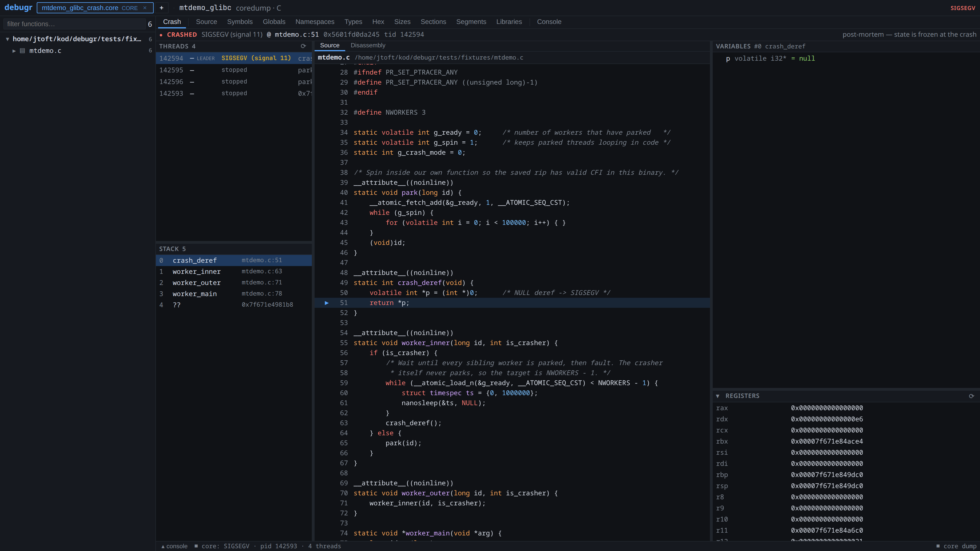The width and height of the screenshot is (980, 551).
Task: Collapse the home/jtoft/kod/debugr folder tree
Action: 8,39
